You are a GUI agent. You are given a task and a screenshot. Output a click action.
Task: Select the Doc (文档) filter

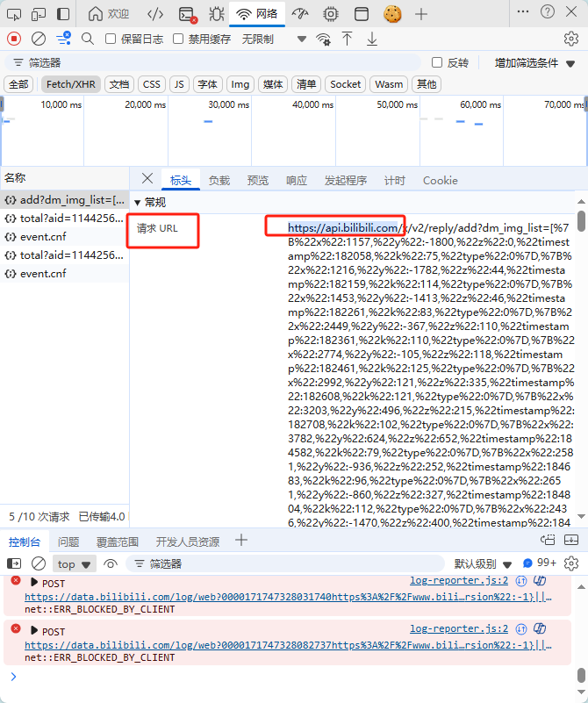118,84
